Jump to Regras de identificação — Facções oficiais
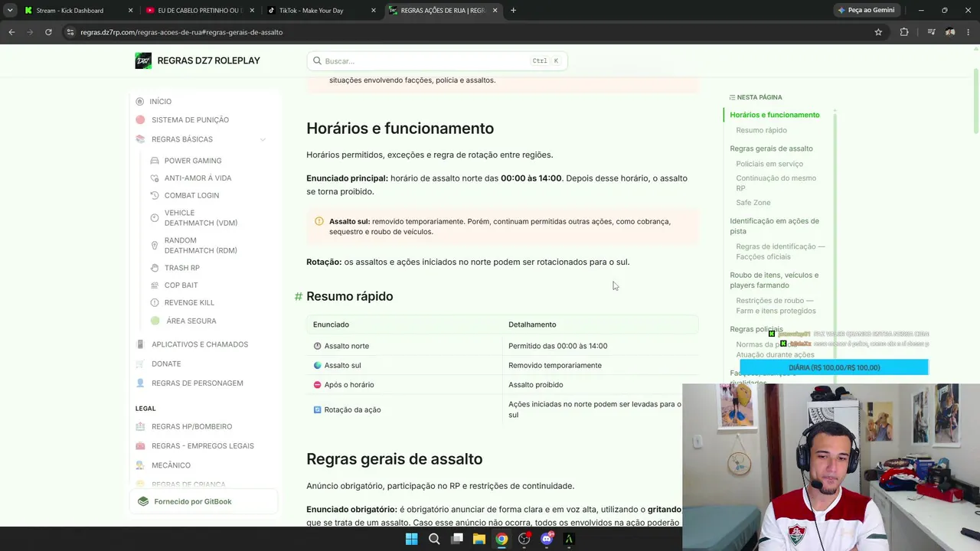 click(780, 252)
